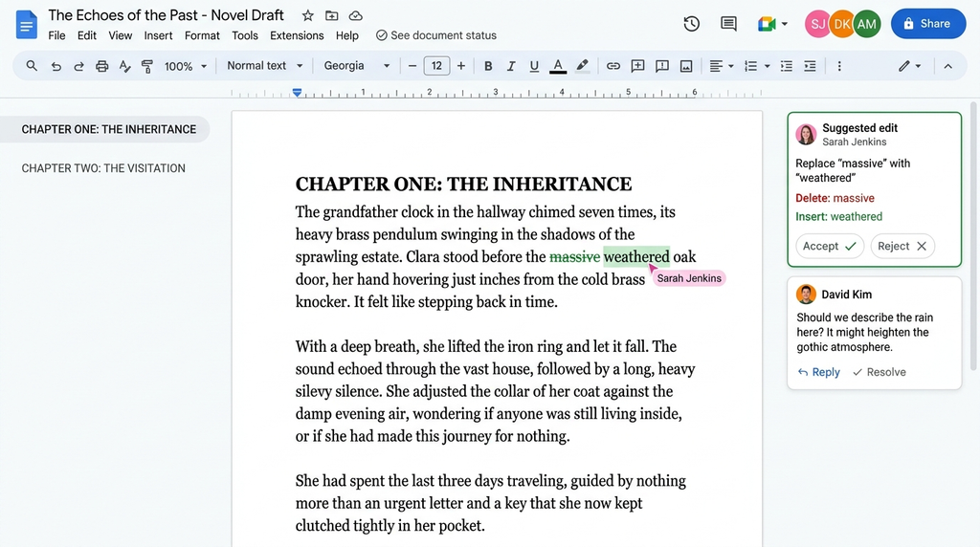Toggle bold formatting
The image size is (980, 547).
pyautogui.click(x=488, y=66)
